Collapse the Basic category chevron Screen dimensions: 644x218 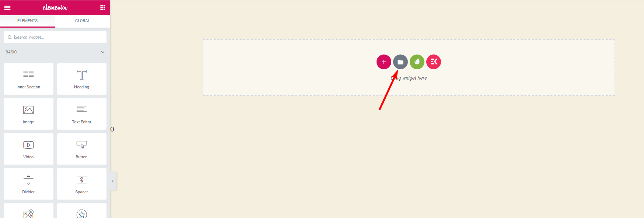click(x=103, y=52)
